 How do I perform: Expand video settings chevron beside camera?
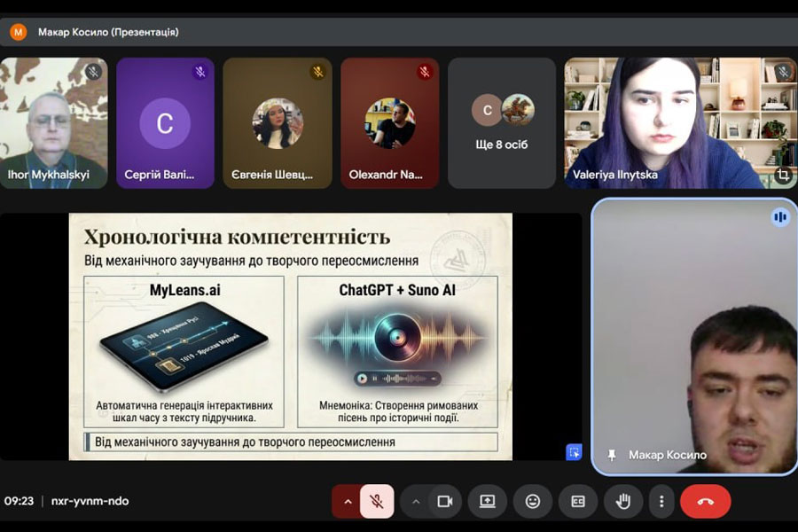pos(416,502)
